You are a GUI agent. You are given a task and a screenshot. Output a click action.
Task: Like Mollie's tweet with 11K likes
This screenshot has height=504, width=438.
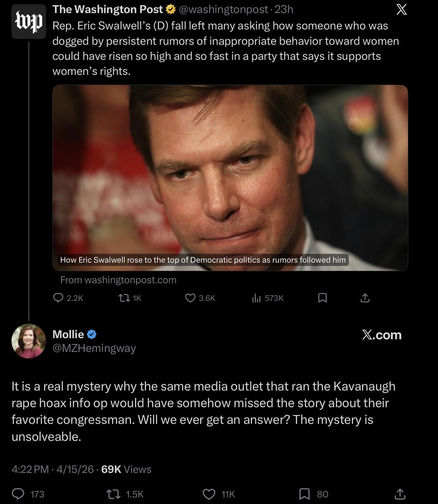click(209, 494)
